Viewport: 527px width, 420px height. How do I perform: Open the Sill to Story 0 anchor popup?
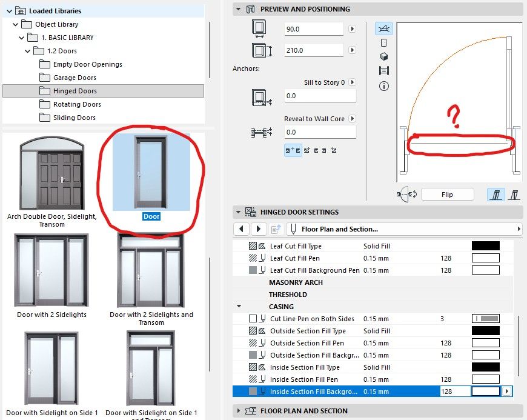click(352, 82)
